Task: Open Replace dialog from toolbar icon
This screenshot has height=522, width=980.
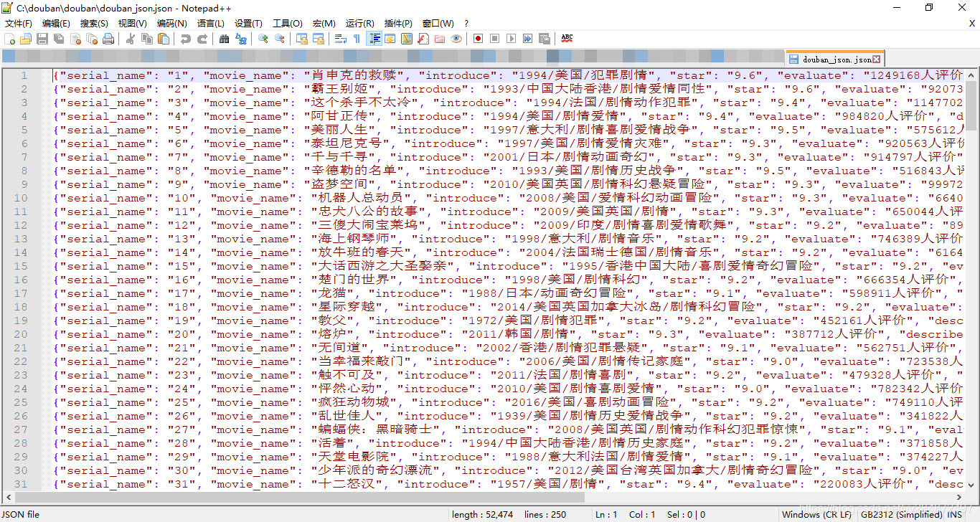Action: pyautogui.click(x=240, y=39)
